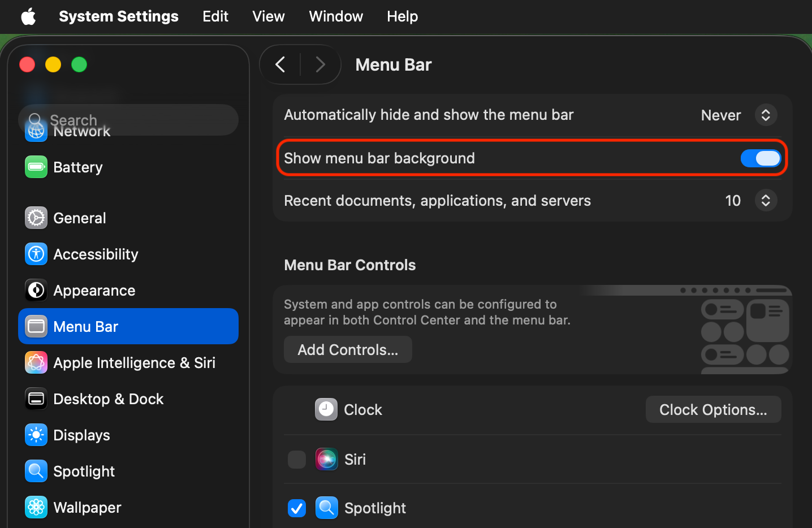Open the Displays sun icon
Image resolution: width=812 pixels, height=528 pixels.
pyautogui.click(x=36, y=435)
